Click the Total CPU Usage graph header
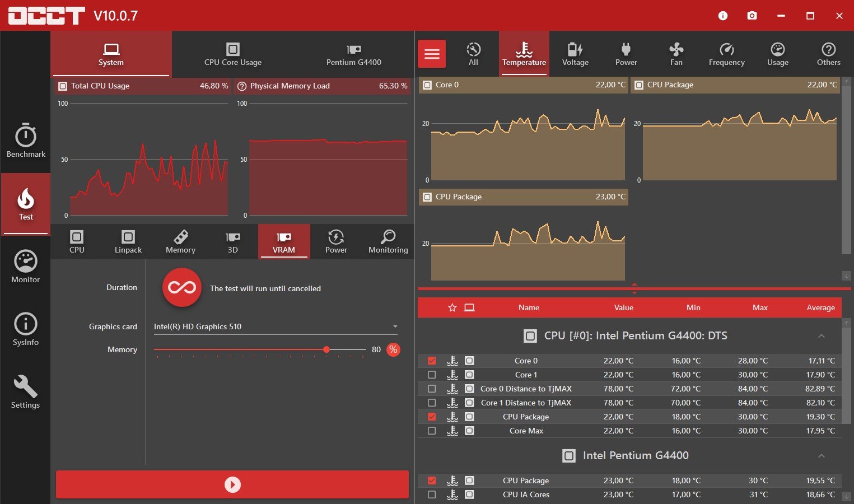854x504 pixels. [x=143, y=86]
